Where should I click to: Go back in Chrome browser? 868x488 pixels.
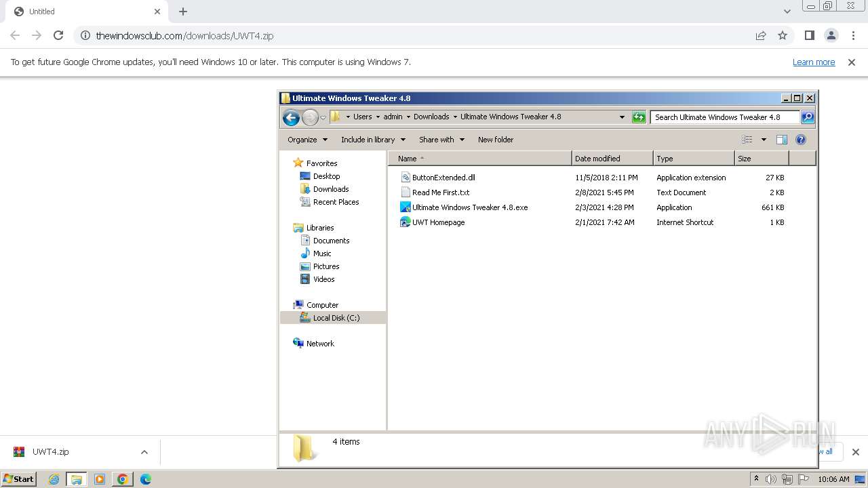(15, 35)
